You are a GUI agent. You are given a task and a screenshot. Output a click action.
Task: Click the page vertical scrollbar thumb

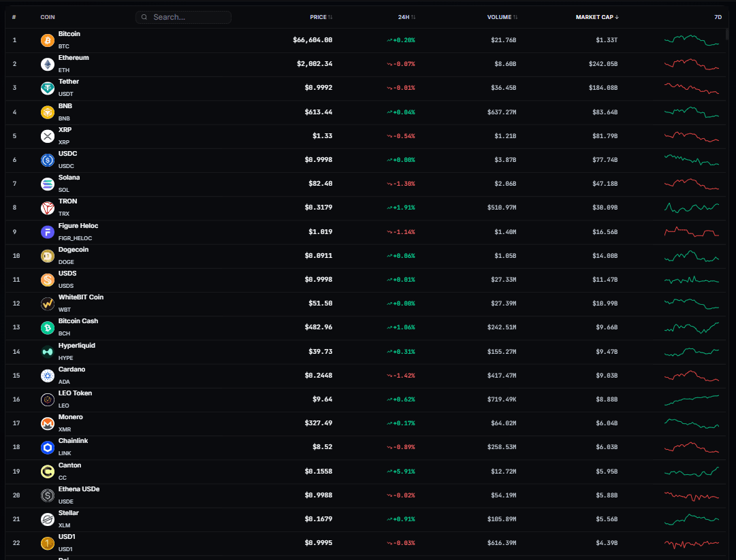[x=727, y=34]
